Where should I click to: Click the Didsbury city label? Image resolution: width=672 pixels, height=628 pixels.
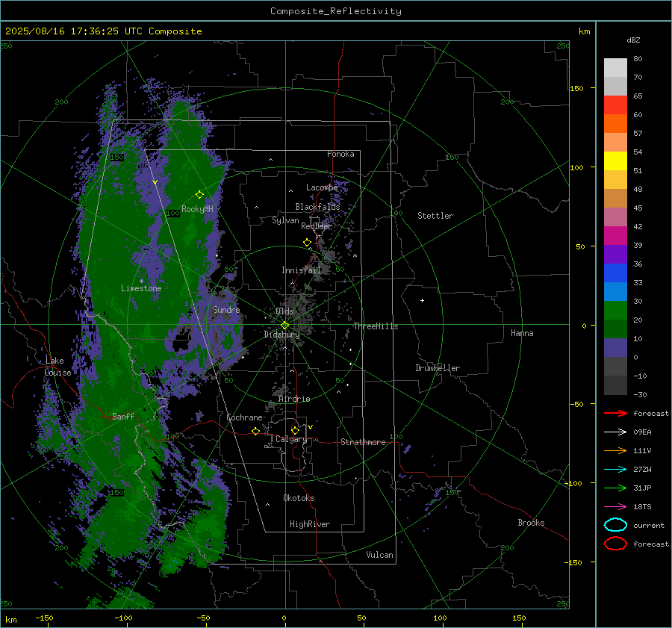(281, 335)
